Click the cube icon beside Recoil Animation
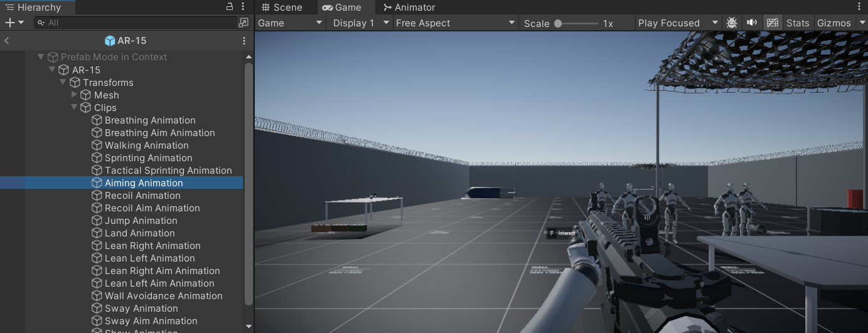 (97, 196)
